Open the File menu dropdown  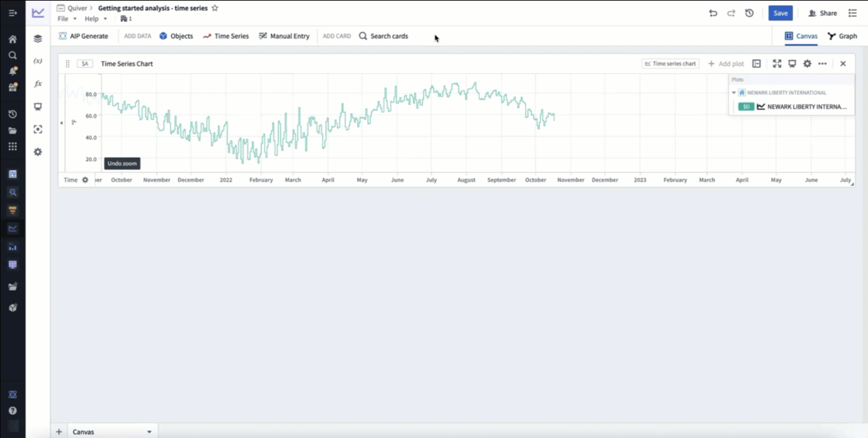[67, 19]
